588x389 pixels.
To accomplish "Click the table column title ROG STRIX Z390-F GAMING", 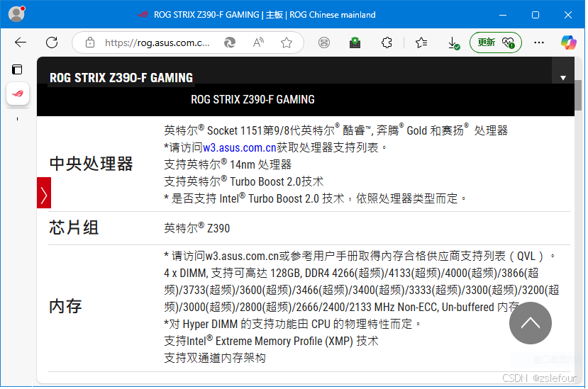I will click(253, 99).
